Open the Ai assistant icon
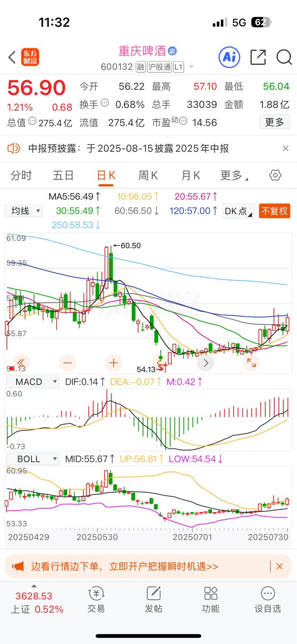297x644 pixels. (x=229, y=57)
